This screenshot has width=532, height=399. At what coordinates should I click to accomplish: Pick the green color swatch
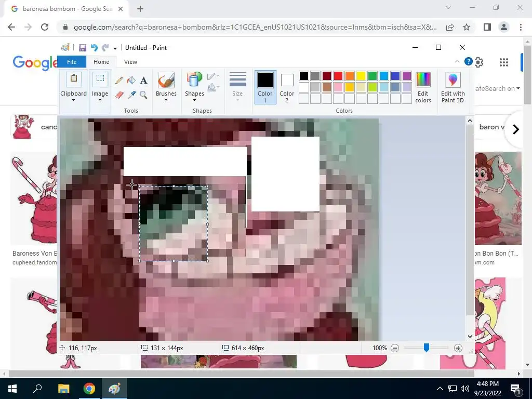tap(373, 76)
